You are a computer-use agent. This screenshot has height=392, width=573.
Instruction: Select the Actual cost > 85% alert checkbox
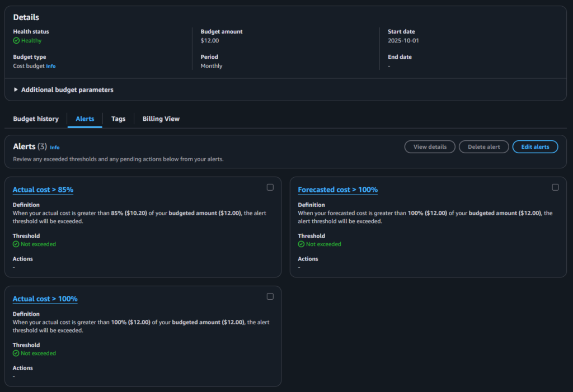pos(270,187)
